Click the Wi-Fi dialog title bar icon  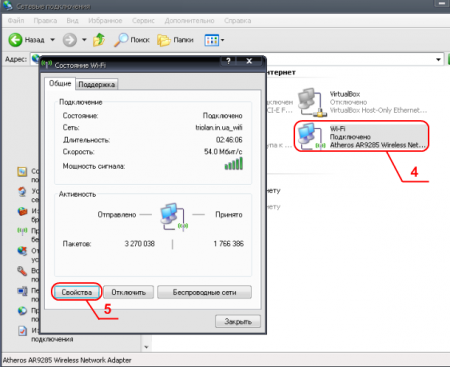(x=47, y=64)
